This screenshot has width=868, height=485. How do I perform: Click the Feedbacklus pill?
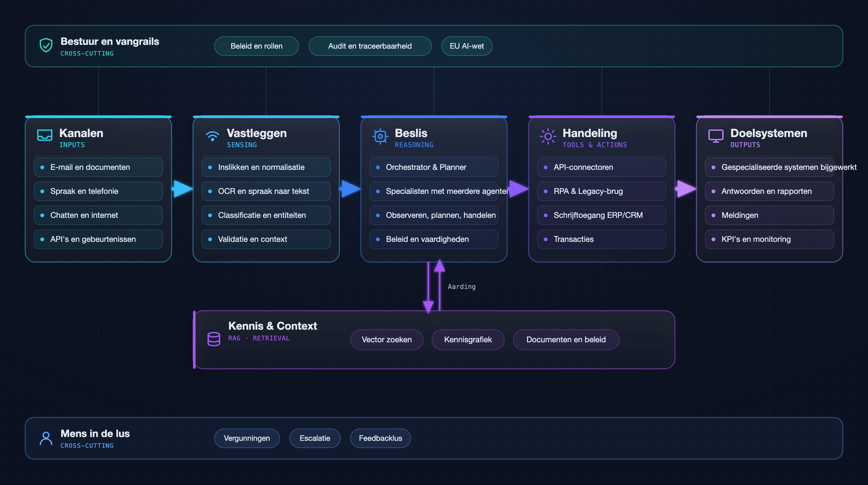(x=380, y=438)
